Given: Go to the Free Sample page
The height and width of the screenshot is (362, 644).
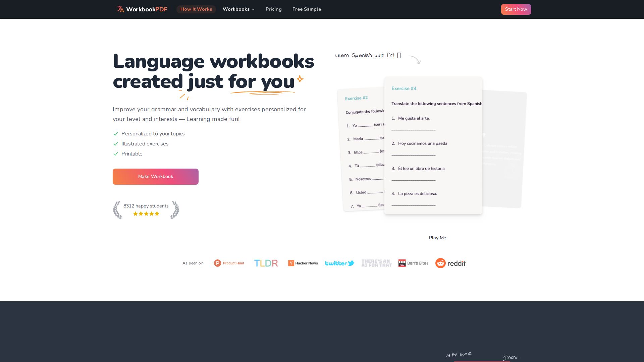Looking at the screenshot, I should tap(306, 9).
